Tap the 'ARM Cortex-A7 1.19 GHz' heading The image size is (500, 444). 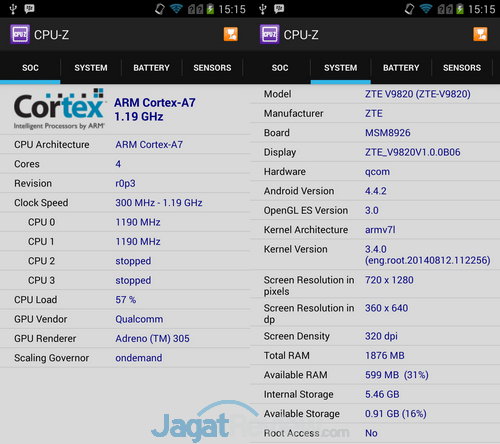coord(155,110)
